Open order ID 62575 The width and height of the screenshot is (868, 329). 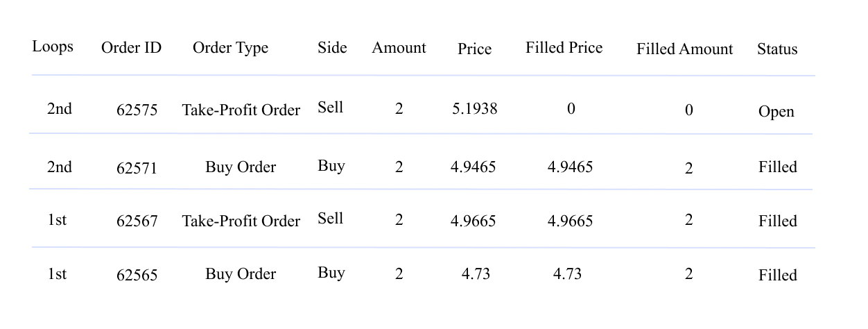tap(137, 110)
